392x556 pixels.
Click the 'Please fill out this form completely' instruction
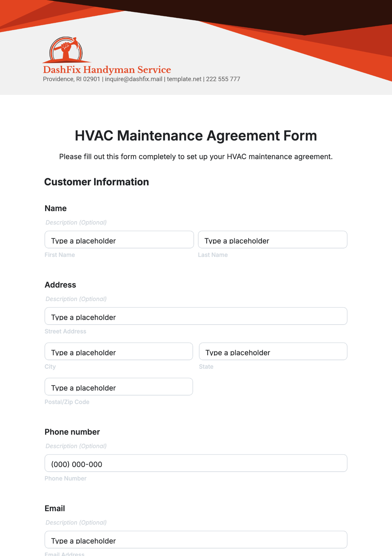(x=196, y=157)
